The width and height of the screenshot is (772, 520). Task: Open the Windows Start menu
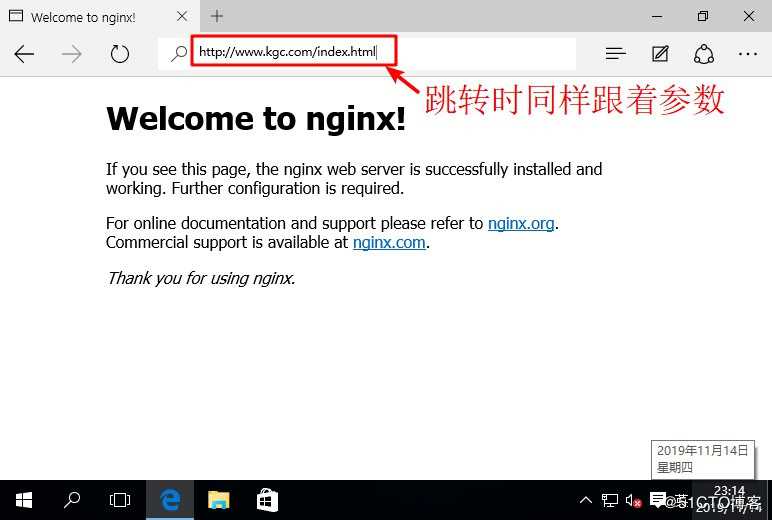(x=24, y=500)
